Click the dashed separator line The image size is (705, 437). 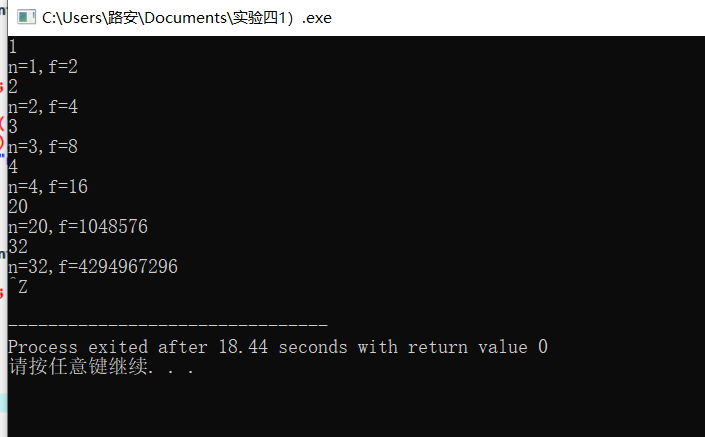(x=168, y=324)
